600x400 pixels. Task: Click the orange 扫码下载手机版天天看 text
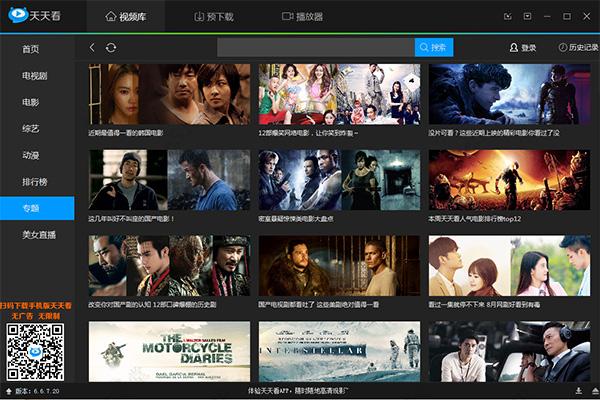coord(36,306)
